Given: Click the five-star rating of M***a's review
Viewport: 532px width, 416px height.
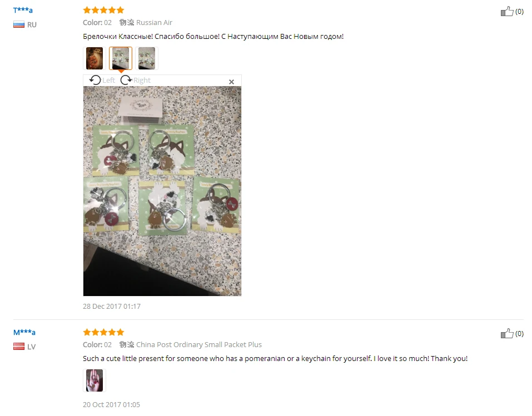Looking at the screenshot, I should [x=103, y=332].
